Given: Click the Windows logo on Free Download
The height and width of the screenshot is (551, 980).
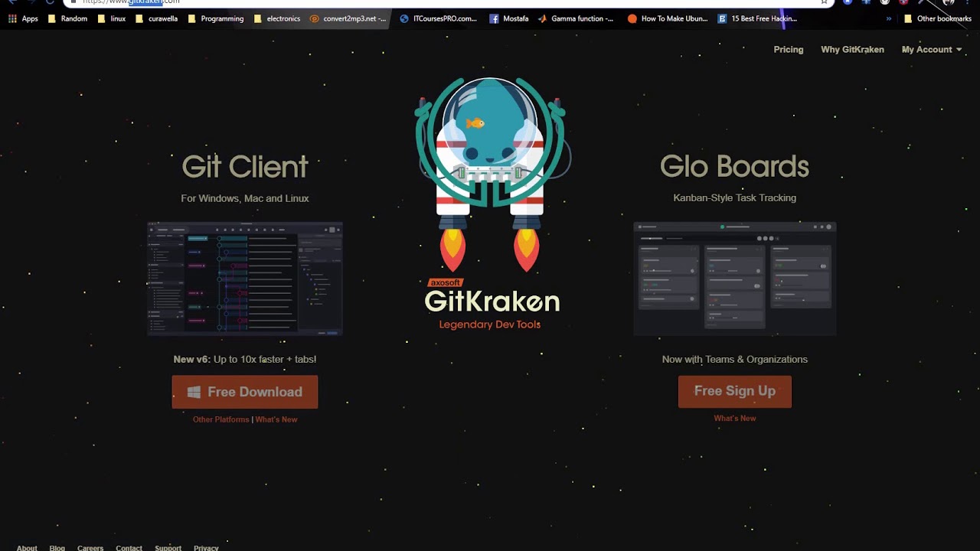Looking at the screenshot, I should click(194, 392).
